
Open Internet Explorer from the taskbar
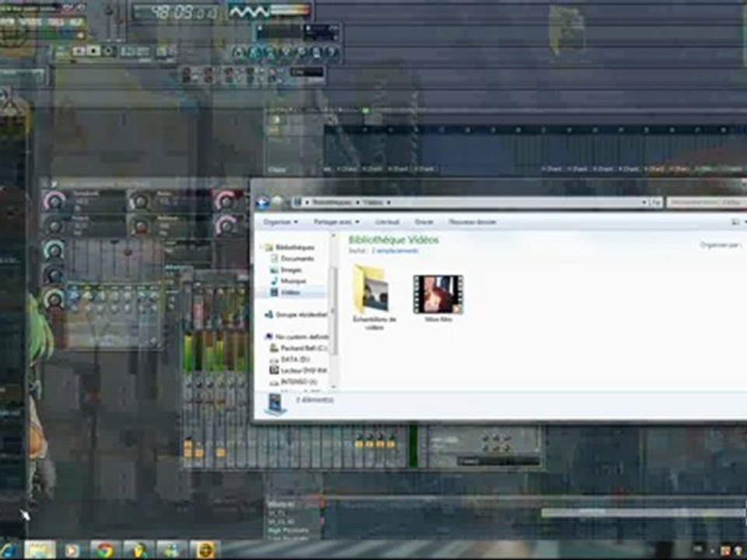pos(8,550)
